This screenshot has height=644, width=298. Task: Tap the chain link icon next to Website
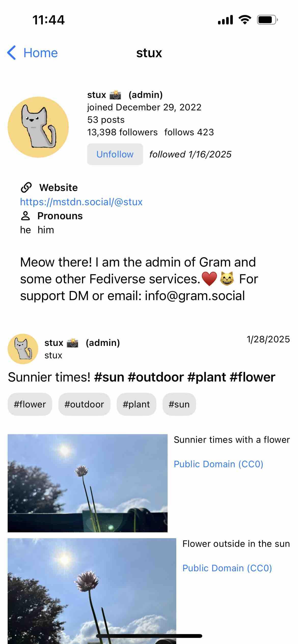(26, 188)
